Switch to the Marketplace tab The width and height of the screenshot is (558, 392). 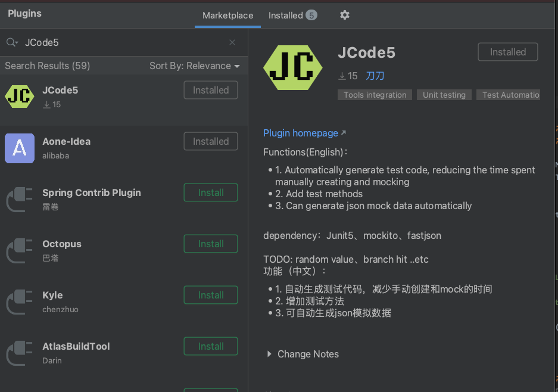coord(227,15)
